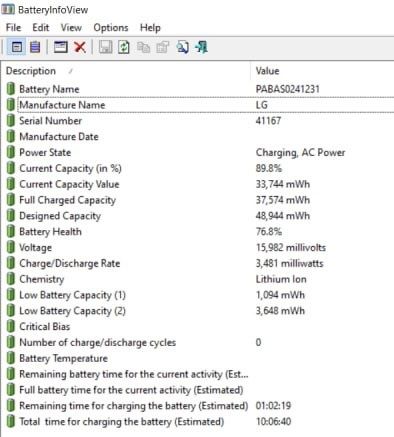Viewport: 394px width, 437px height.
Task: Click the battery icon beside Critical Bias
Action: [11, 327]
